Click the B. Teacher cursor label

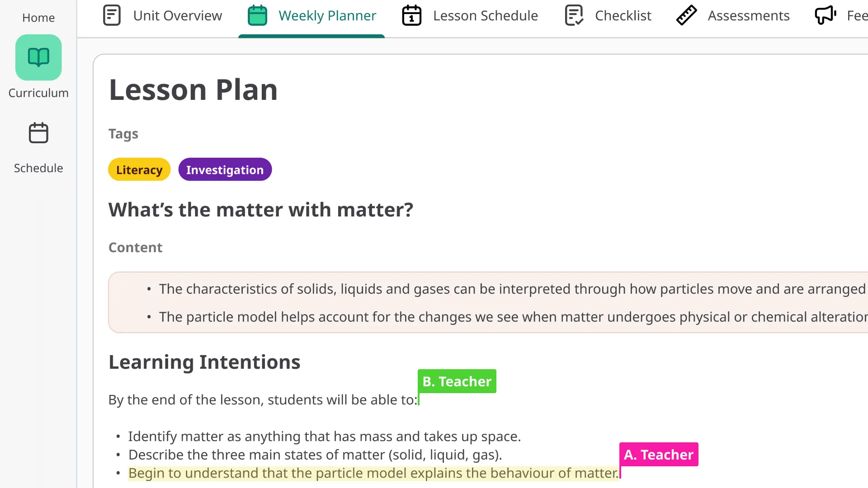pyautogui.click(x=457, y=381)
